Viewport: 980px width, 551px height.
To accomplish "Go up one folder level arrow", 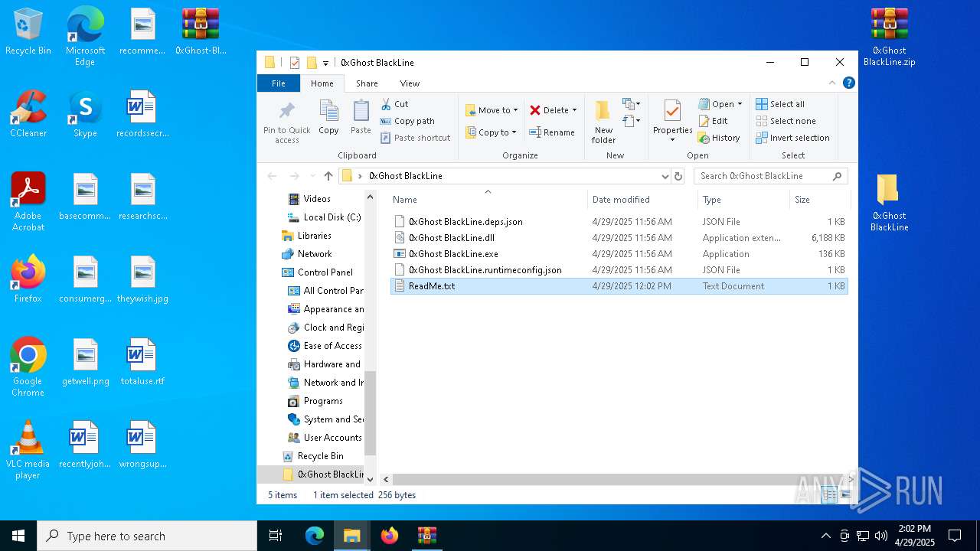I will click(328, 176).
